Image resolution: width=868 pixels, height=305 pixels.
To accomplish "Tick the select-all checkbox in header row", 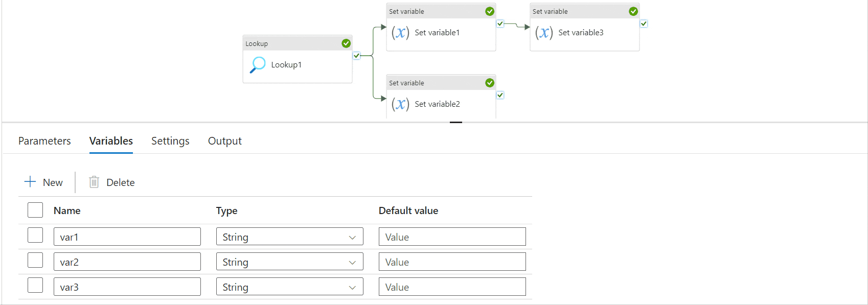I will tap(35, 210).
